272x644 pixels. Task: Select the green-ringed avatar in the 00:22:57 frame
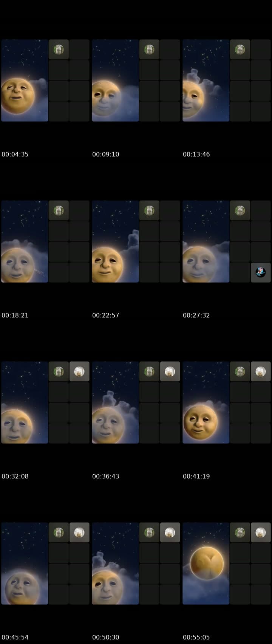click(149, 211)
